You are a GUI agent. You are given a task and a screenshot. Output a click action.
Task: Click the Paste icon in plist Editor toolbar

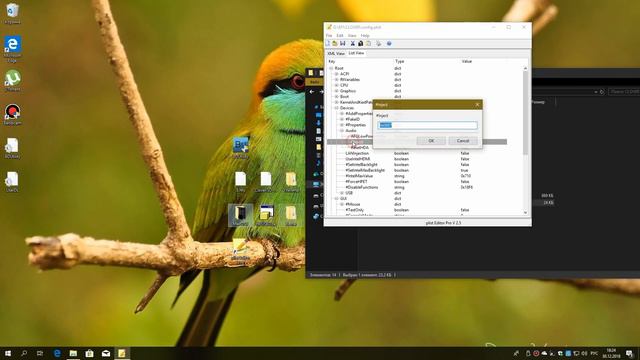(x=368, y=43)
